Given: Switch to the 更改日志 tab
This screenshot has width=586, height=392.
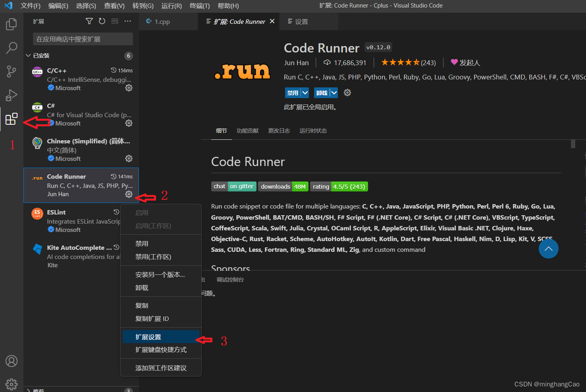Looking at the screenshot, I should click(279, 131).
